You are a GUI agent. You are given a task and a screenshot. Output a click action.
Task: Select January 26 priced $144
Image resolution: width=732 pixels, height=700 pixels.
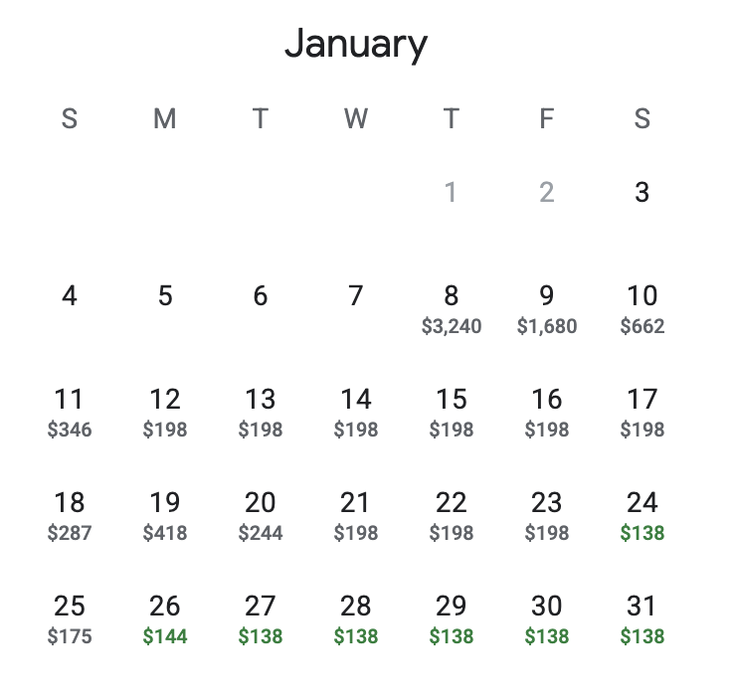(165, 618)
